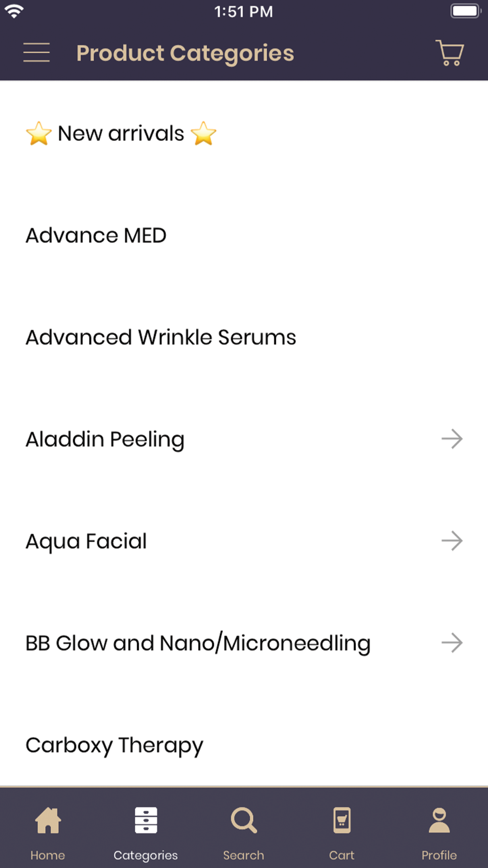Switch to the Search tab label

(244, 855)
